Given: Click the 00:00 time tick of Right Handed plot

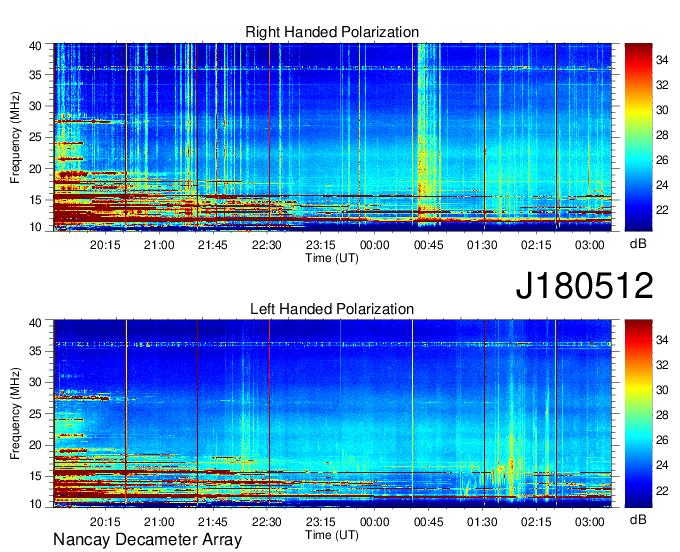Looking at the screenshot, I should (x=374, y=245).
